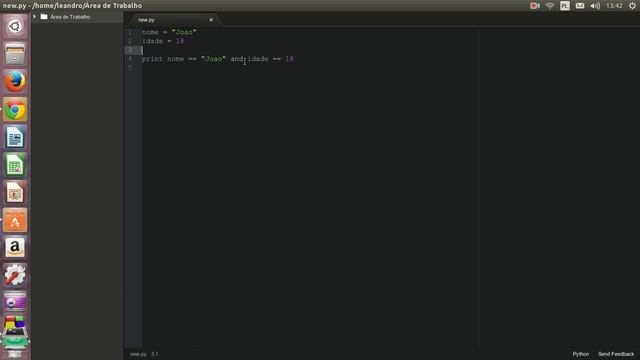Image resolution: width=640 pixels, height=360 pixels.
Task: Open the Wi-Fi network menu
Action: 550,6
